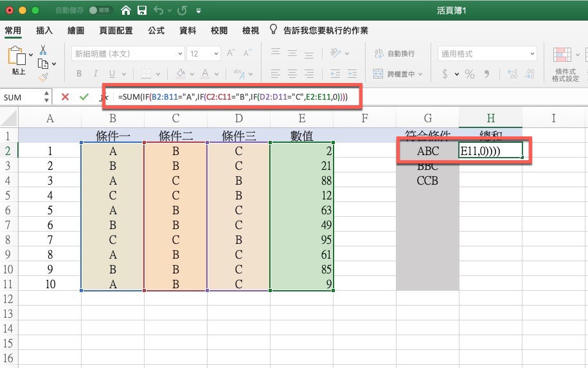Viewport: 588px width, 368px height.
Task: Toggle Italic formatting button
Action: pos(94,74)
